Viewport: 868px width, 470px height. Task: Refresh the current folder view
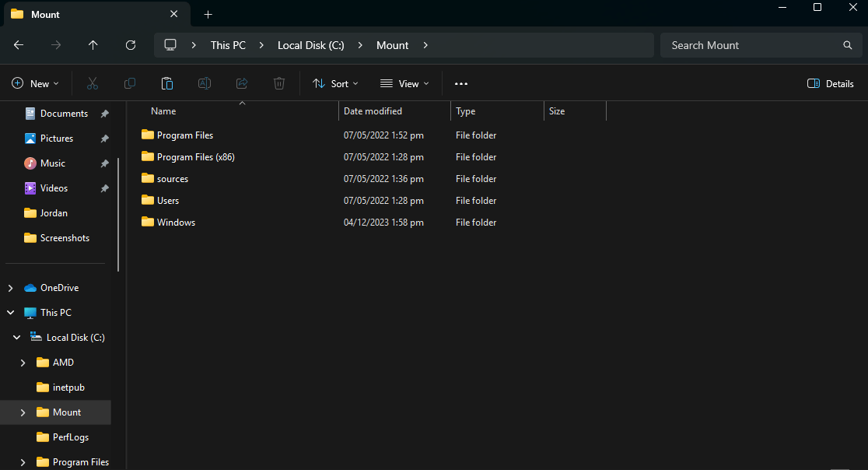pyautogui.click(x=131, y=45)
